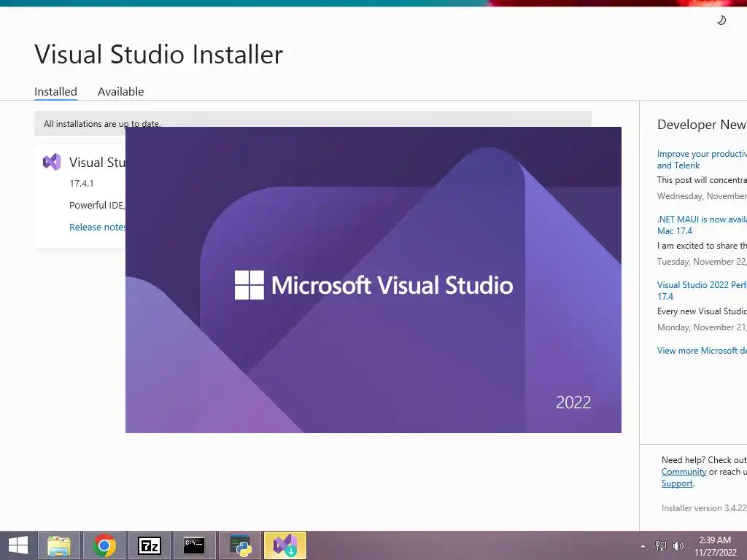Launch Google Chrome from the taskbar
The width and height of the screenshot is (747, 560).
(104, 545)
